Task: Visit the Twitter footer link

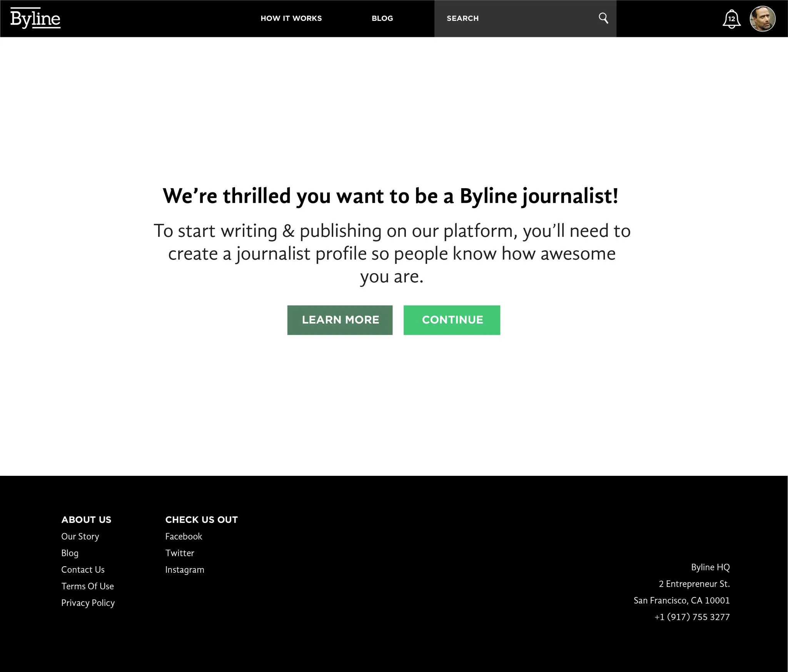Action: (x=180, y=553)
